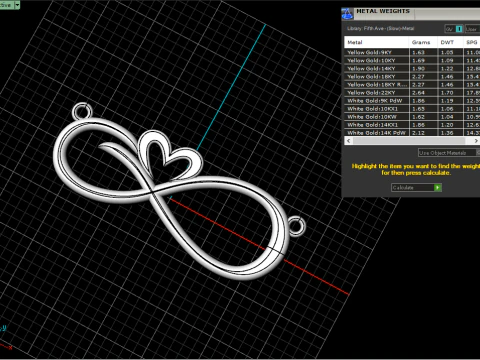Click the 1.69 grams value for 10KY

click(x=418, y=60)
